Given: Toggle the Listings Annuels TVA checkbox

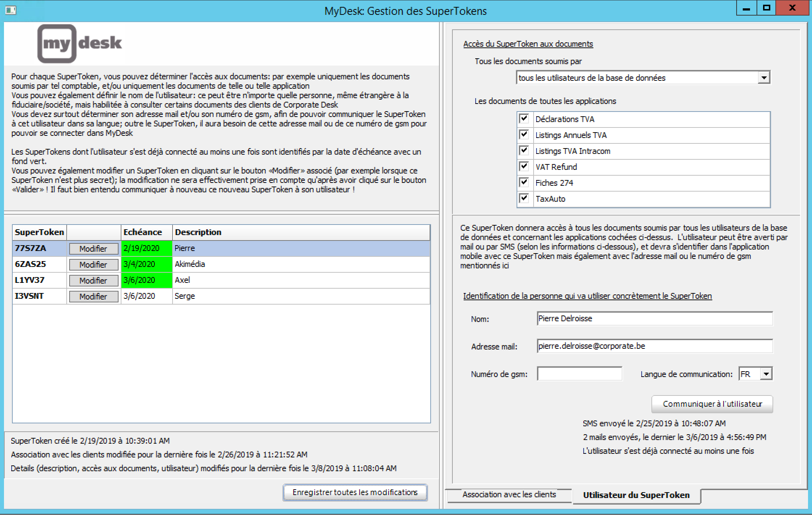Looking at the screenshot, I should coord(524,135).
